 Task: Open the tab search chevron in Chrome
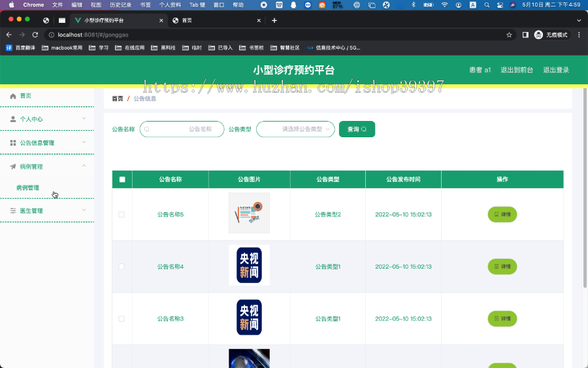tap(579, 21)
